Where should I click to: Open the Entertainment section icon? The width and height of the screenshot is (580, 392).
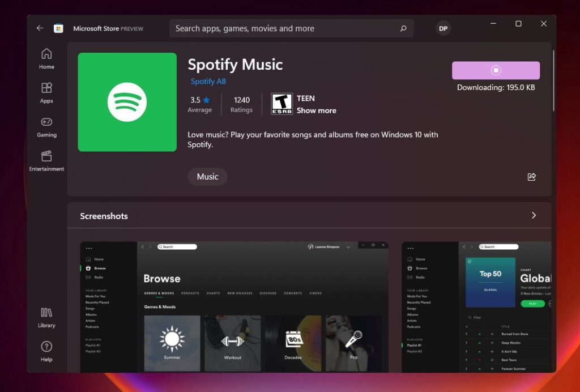[x=46, y=160]
